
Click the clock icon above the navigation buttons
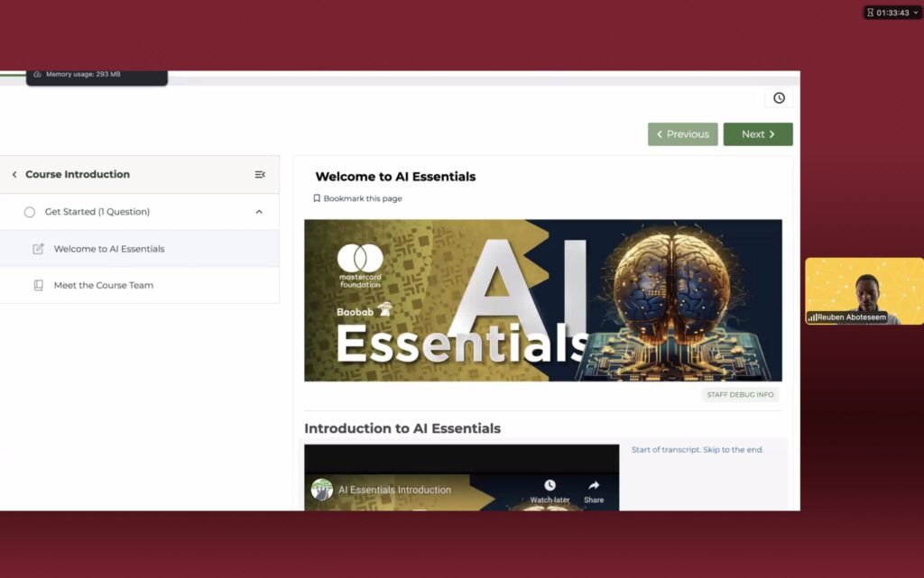(779, 98)
